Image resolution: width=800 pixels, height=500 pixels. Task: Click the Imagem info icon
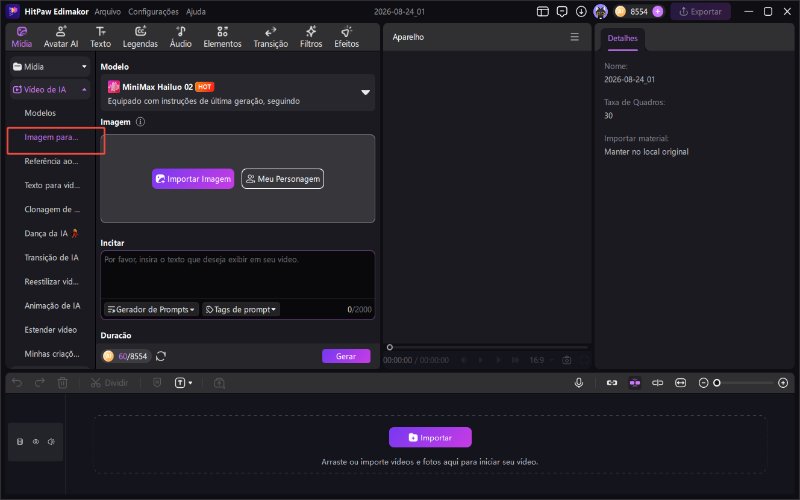[x=140, y=122]
